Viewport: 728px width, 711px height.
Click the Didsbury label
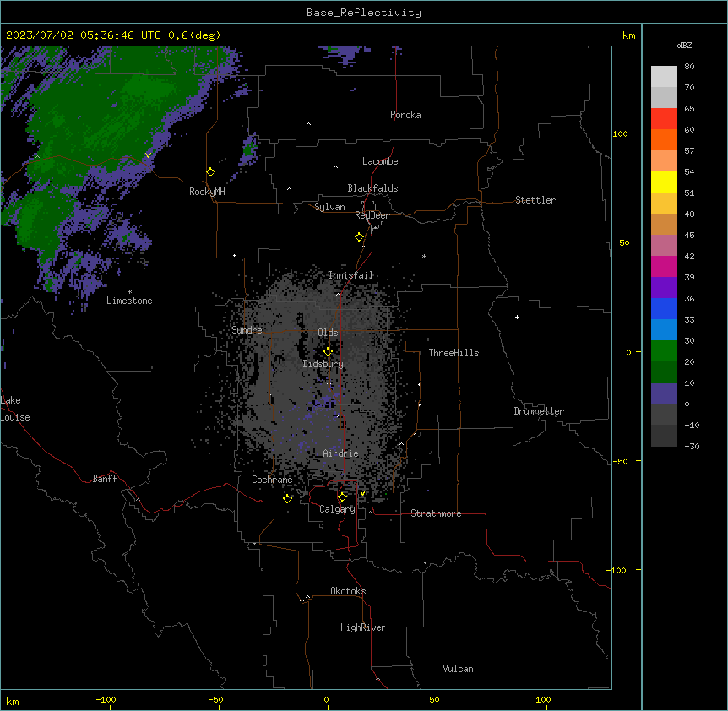(x=323, y=364)
